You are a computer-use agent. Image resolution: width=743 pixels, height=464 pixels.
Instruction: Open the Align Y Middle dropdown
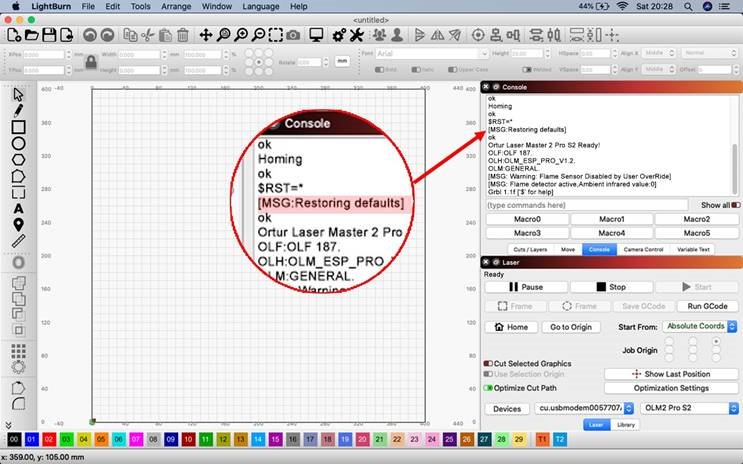coord(659,69)
